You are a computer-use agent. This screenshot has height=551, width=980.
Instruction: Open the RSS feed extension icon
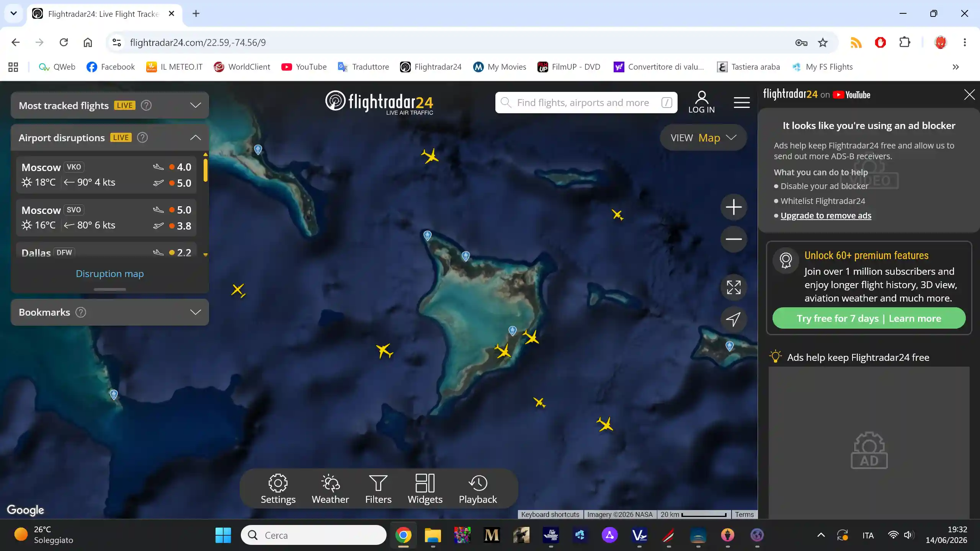point(856,42)
